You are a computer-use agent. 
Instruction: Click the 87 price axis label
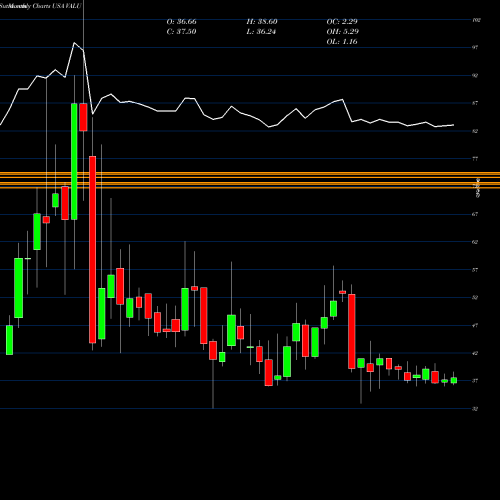(475, 103)
